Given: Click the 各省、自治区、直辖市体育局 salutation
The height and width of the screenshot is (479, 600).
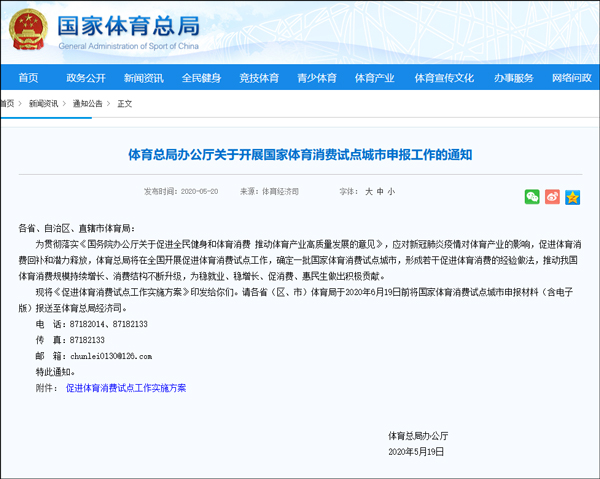Looking at the screenshot, I should [77, 228].
